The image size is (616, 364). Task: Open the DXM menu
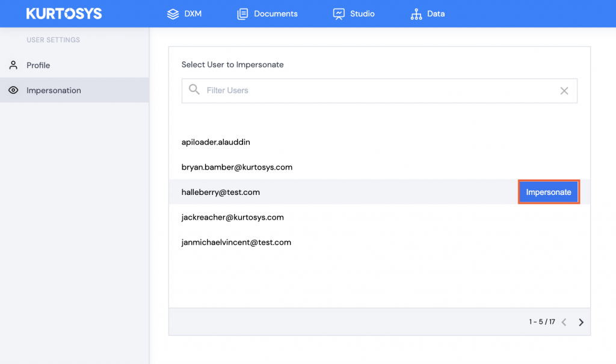pos(184,14)
